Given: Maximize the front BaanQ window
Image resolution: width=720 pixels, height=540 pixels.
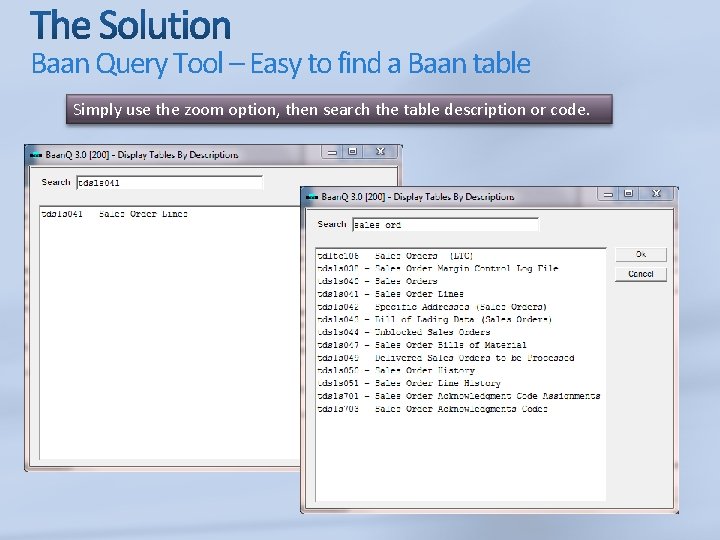Looking at the screenshot, I should point(629,194).
